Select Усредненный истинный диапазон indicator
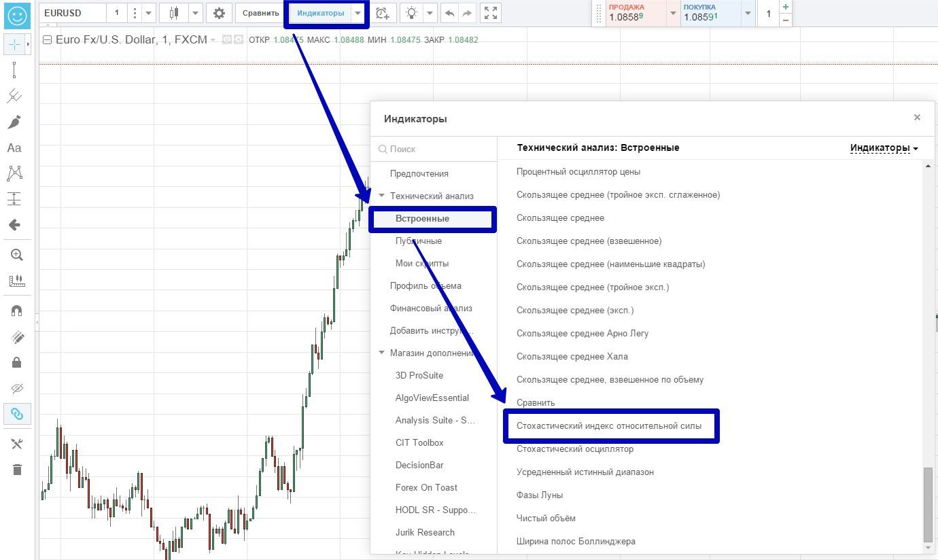 [x=585, y=472]
